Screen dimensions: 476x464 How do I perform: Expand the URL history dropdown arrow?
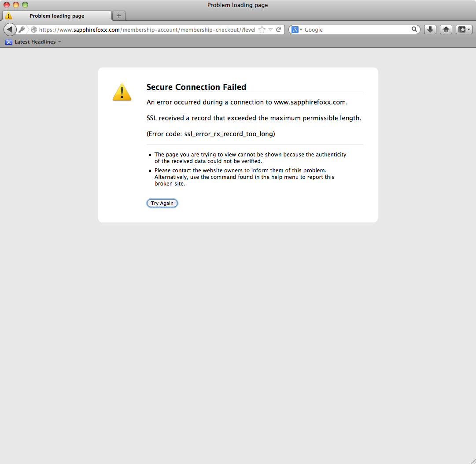(271, 30)
